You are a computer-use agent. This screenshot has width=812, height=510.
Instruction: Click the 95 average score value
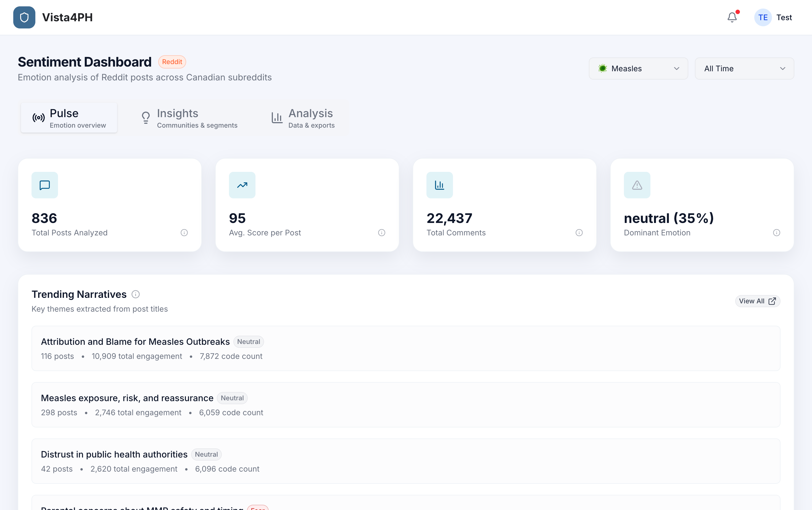click(238, 218)
